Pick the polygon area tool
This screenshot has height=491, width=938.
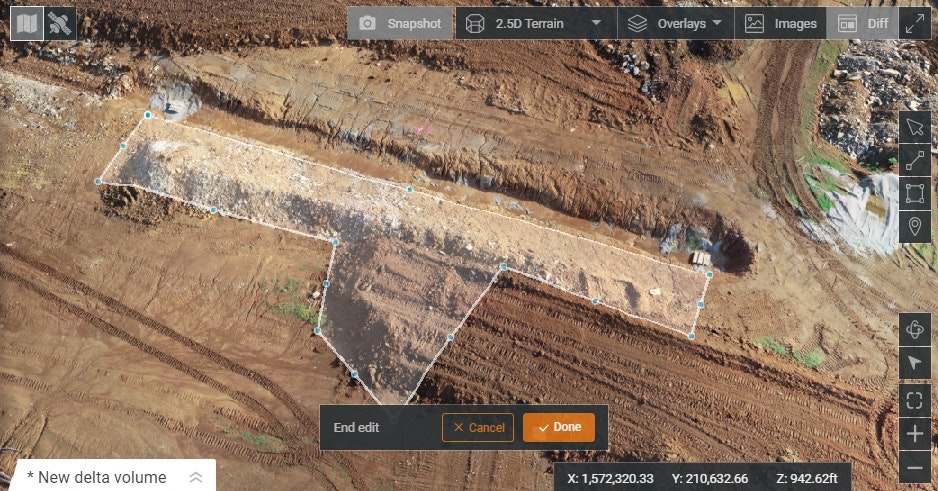click(x=914, y=193)
